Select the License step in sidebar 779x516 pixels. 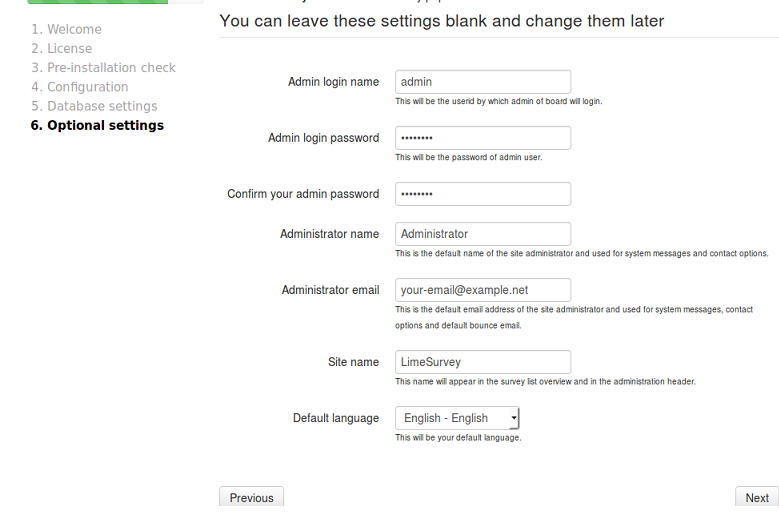click(62, 49)
